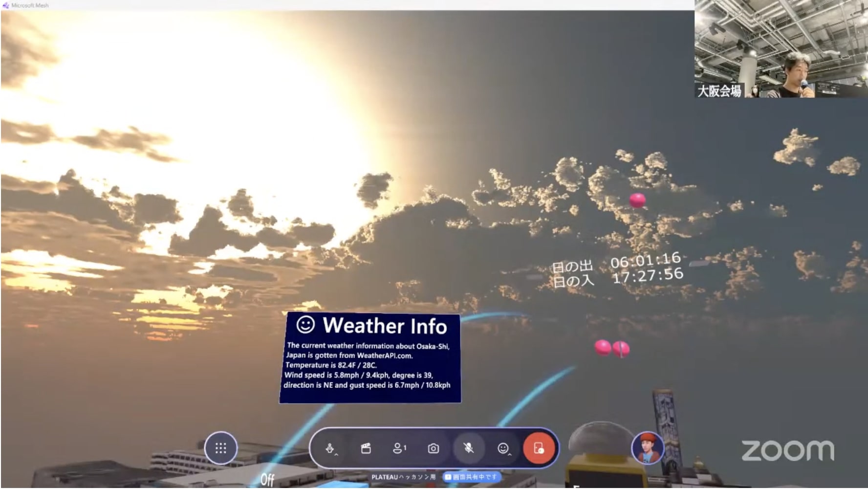Viewport: 868px width, 489px height.
Task: Click the sunset time 17:27:56
Action: tap(648, 276)
